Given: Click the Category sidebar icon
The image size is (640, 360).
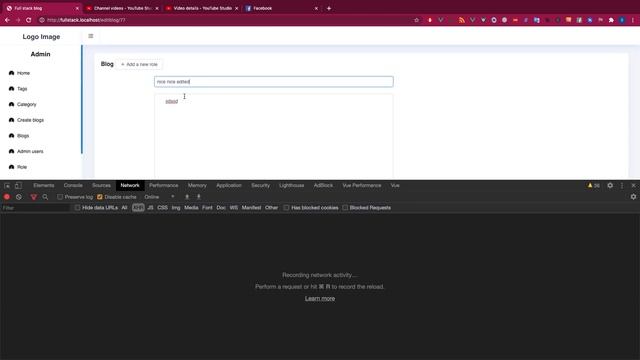Looking at the screenshot, I should pos(11,104).
